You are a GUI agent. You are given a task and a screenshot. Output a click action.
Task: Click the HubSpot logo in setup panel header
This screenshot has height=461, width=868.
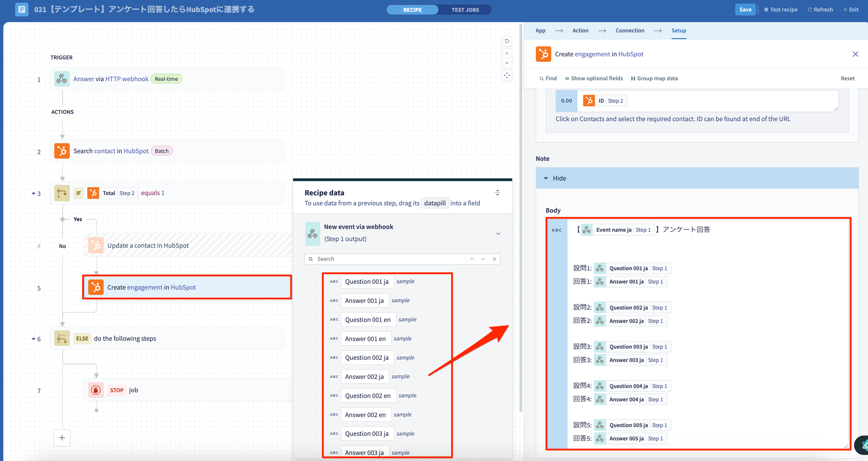(x=543, y=54)
